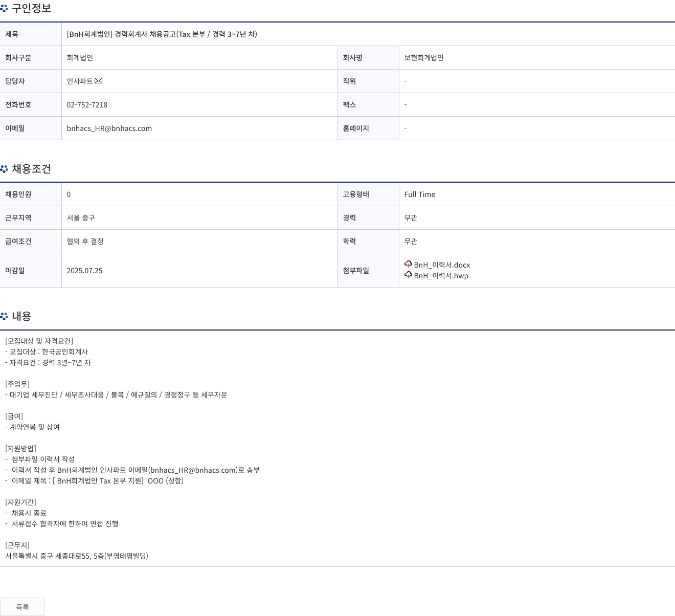Click the deadline value 2025.07.25

(84, 271)
